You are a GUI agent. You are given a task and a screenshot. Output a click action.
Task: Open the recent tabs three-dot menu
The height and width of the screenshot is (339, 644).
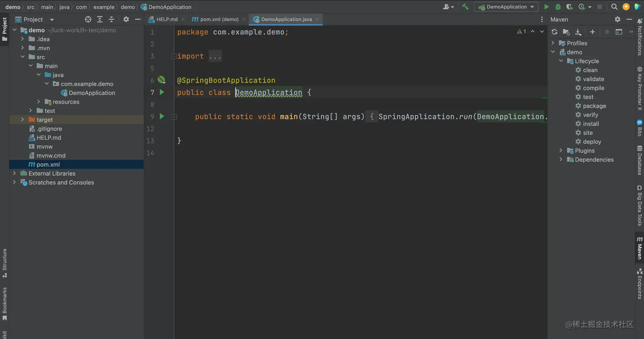(x=542, y=19)
